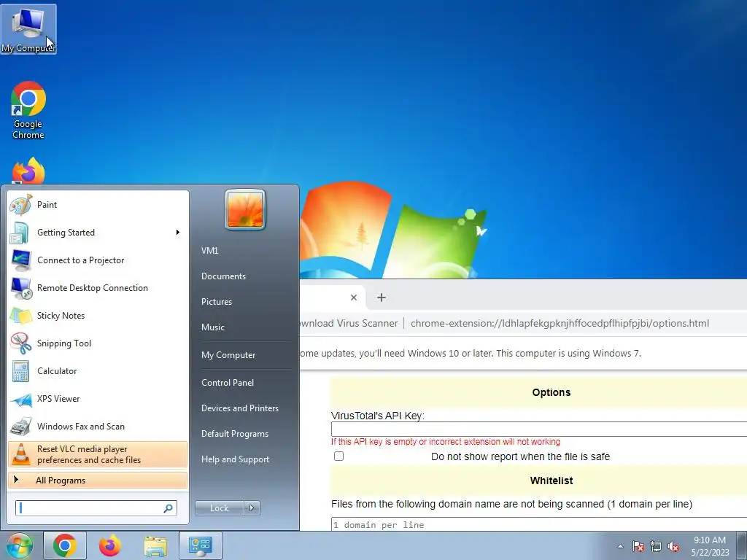Click the Chrome address bar URL

[560, 323]
